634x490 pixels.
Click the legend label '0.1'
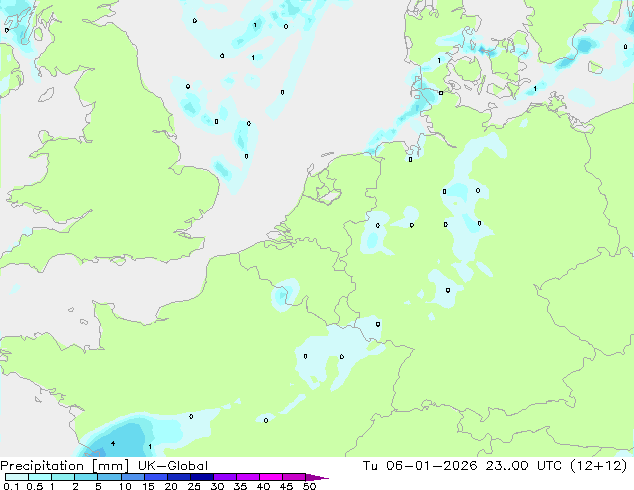coord(11,486)
